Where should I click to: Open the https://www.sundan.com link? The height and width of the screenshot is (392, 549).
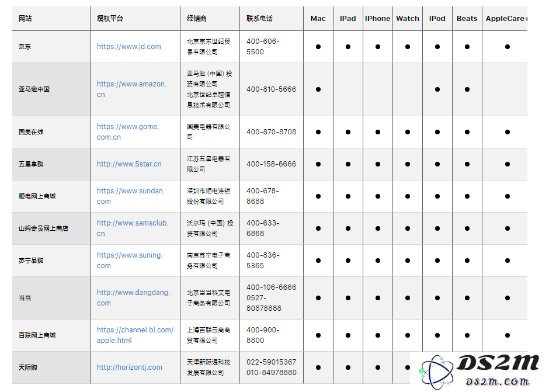click(x=131, y=196)
